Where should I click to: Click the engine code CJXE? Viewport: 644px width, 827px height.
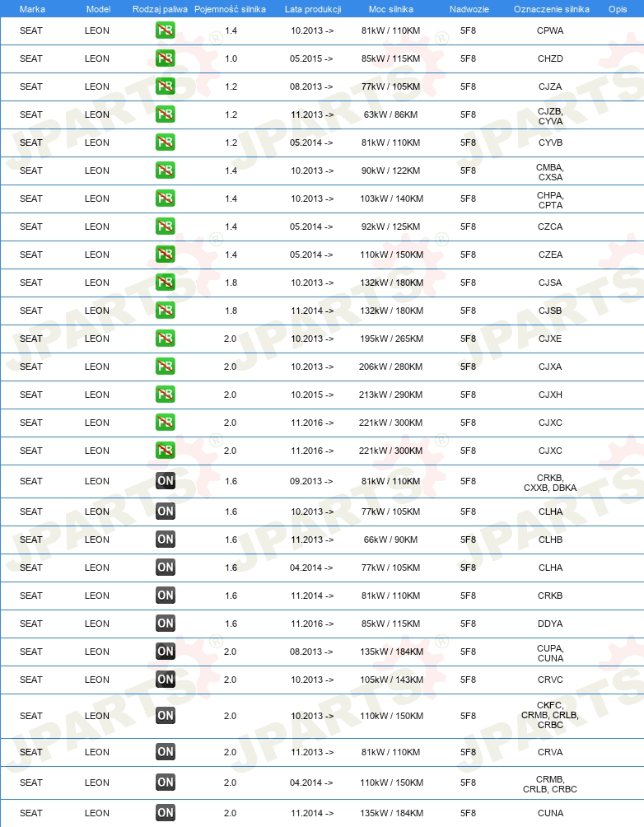click(550, 338)
